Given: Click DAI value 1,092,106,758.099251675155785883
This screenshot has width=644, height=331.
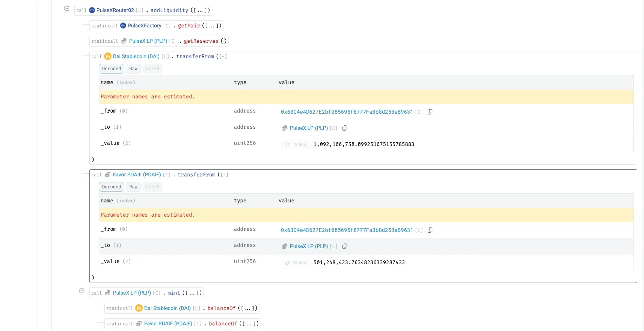Looking at the screenshot, I should tap(364, 144).
